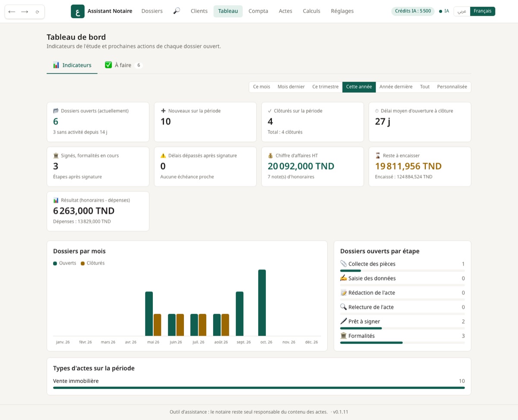This screenshot has width=518, height=420.
Task: Filter period to Ce trimestre
Action: 325,87
